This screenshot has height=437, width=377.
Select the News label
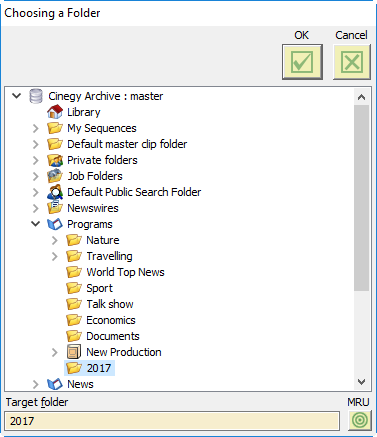(80, 384)
